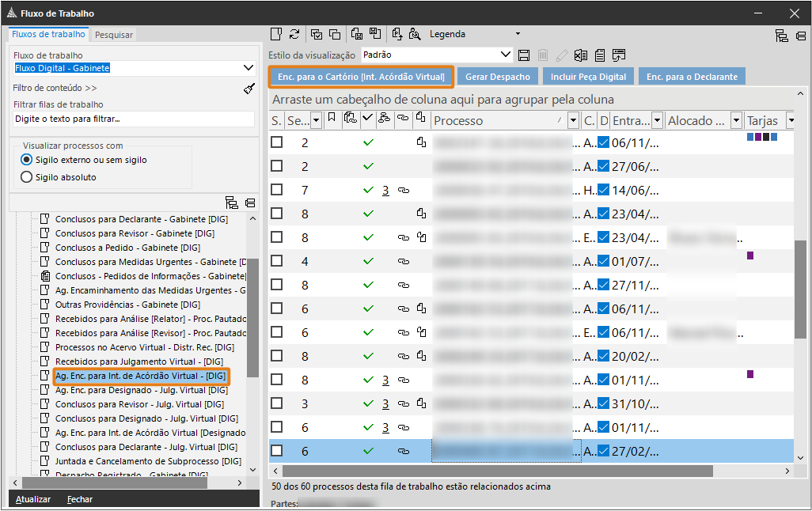Open the Tarjas column filter dropdown
This screenshot has width=812, height=511.
tap(791, 121)
